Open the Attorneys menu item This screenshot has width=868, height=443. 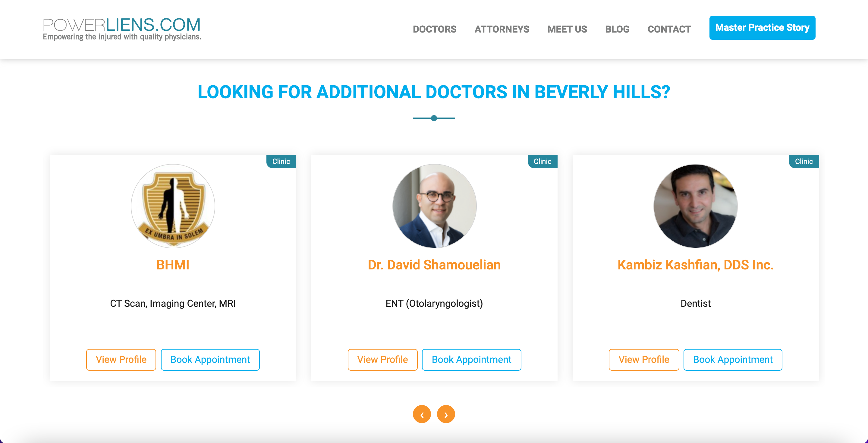[502, 29]
